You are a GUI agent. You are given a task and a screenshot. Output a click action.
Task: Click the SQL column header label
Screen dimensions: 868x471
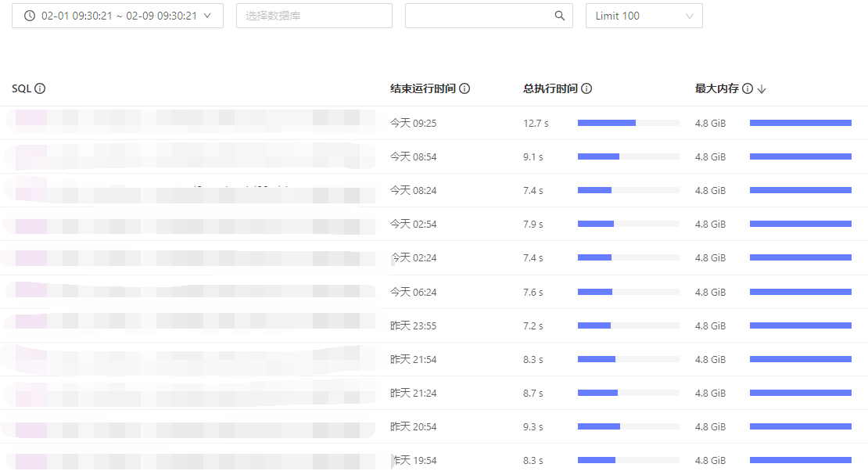22,88
